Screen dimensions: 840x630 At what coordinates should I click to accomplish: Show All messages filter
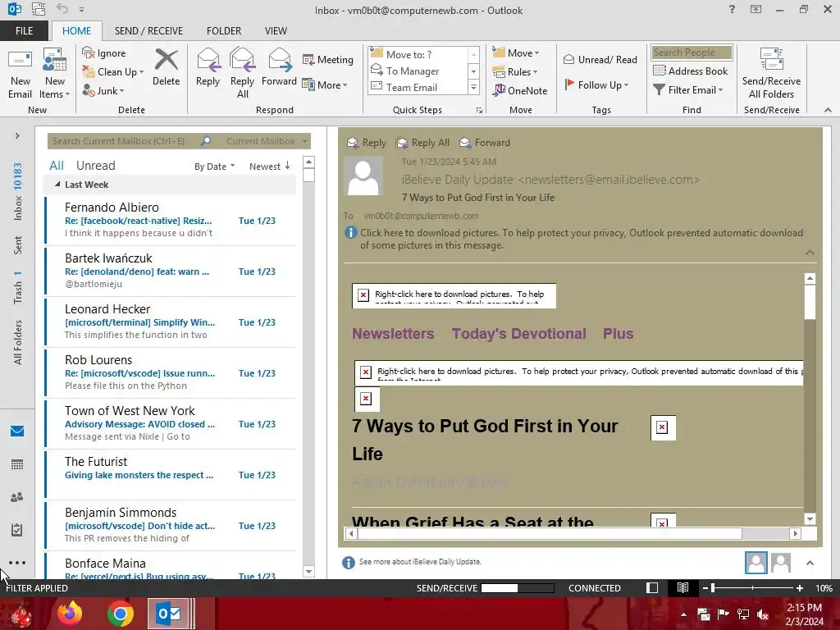(x=57, y=166)
